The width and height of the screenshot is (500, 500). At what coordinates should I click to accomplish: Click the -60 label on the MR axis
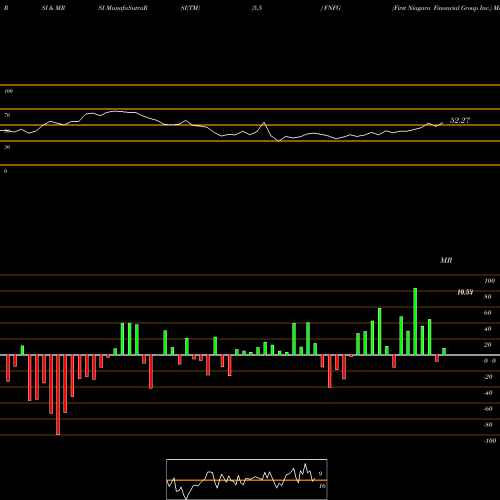(488, 409)
